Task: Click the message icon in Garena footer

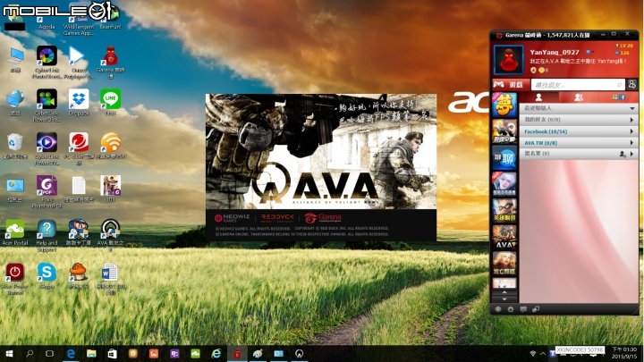Action: click(x=523, y=309)
